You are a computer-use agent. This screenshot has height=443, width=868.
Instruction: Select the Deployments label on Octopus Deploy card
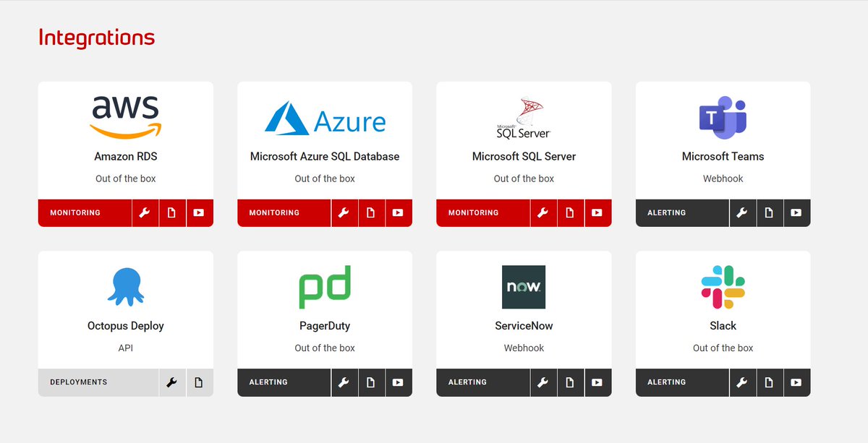click(79, 382)
